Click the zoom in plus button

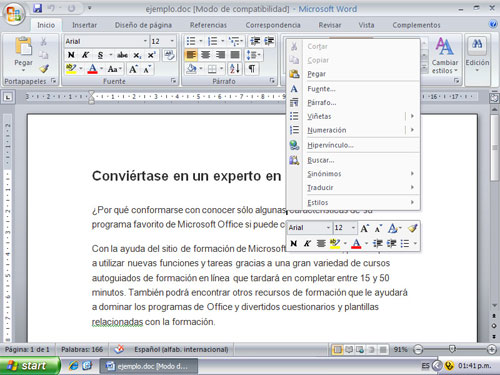pyautogui.click(x=492, y=349)
